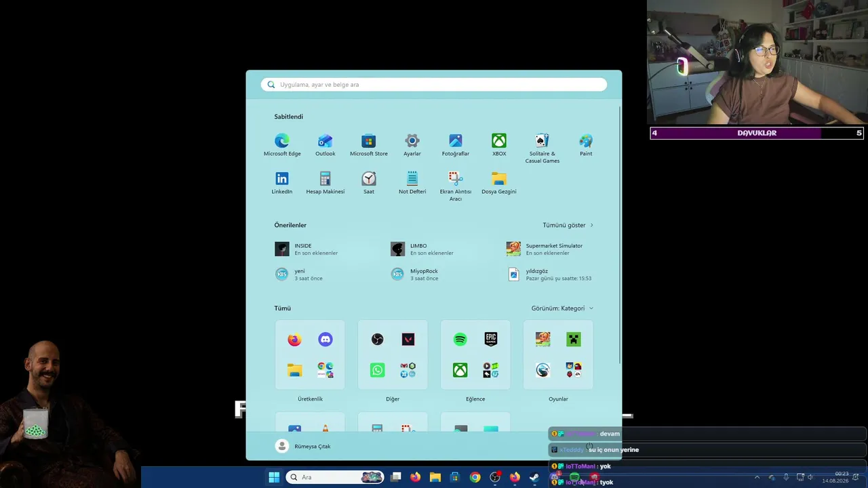Open Ekran Alıntısı Aracı snipping tool
Screen dimensions: 868x488
[x=456, y=186]
